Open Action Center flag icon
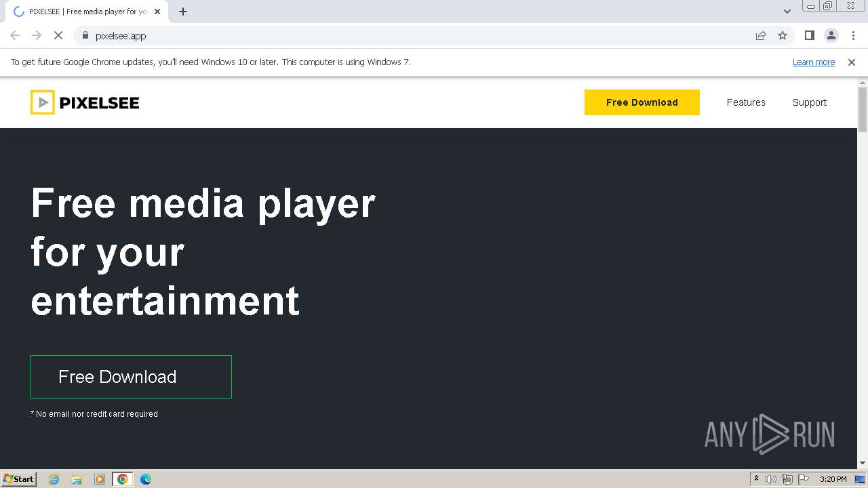 point(804,479)
